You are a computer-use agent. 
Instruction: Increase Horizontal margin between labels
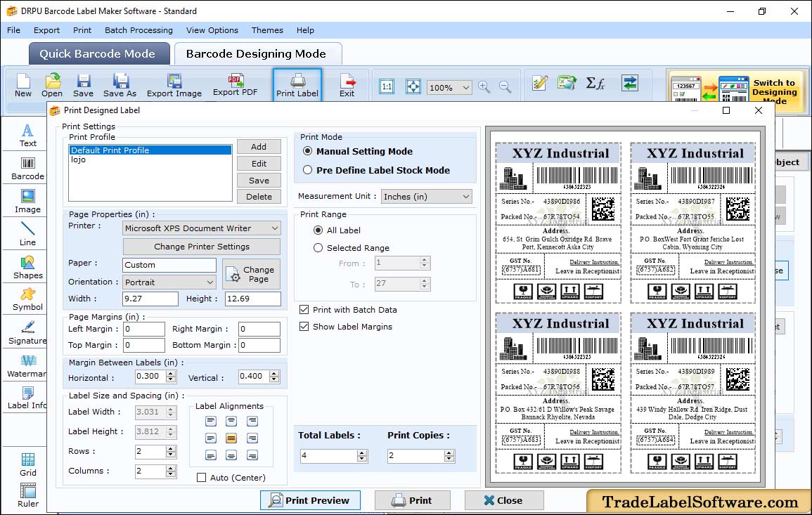pos(172,373)
